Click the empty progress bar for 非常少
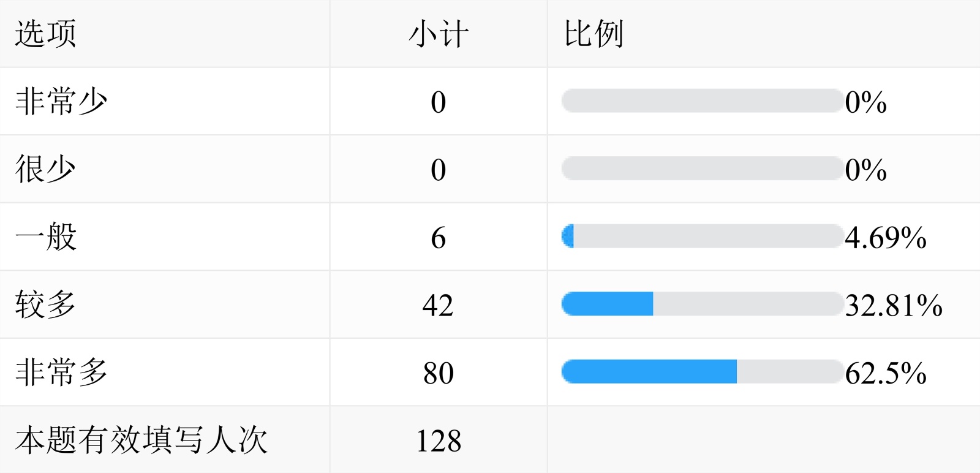 point(702,101)
